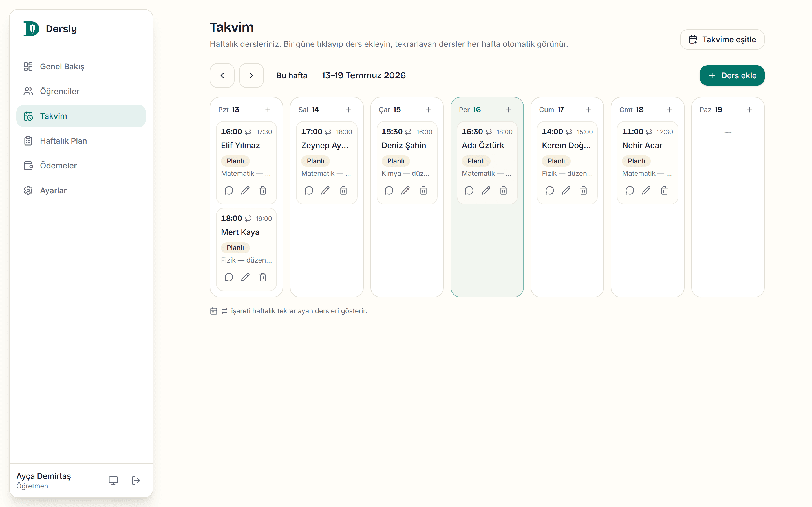Click Takvime eşitle sync button

pos(722,39)
